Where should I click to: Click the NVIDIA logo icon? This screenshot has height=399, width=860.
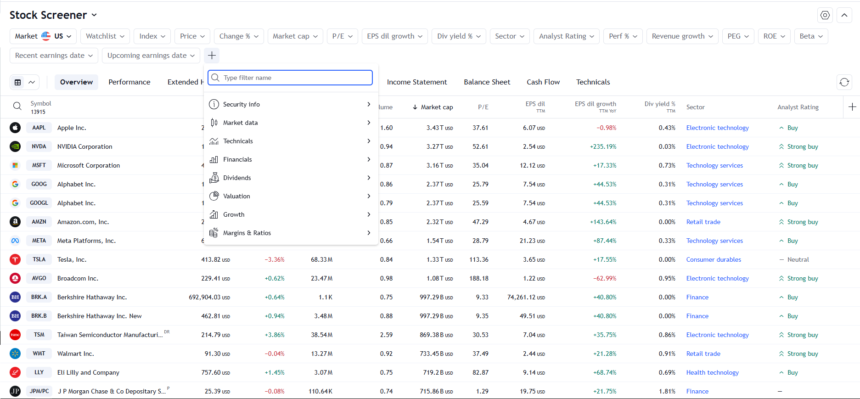15,147
